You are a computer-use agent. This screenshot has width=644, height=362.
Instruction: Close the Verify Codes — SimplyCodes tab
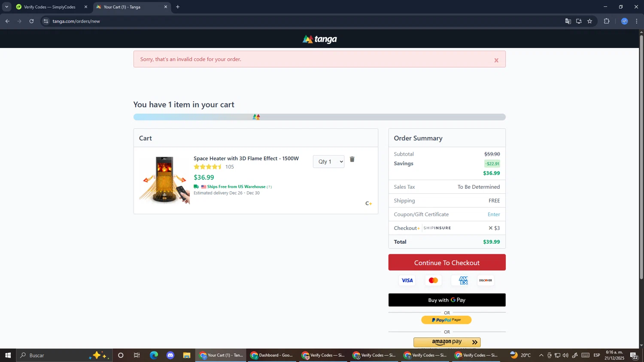(x=86, y=7)
